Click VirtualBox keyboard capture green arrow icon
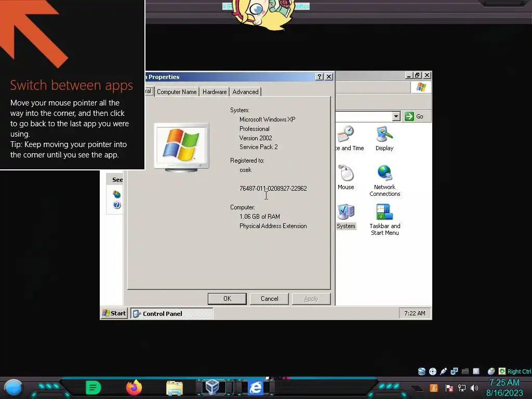This screenshot has width=532, height=399. pos(502,371)
